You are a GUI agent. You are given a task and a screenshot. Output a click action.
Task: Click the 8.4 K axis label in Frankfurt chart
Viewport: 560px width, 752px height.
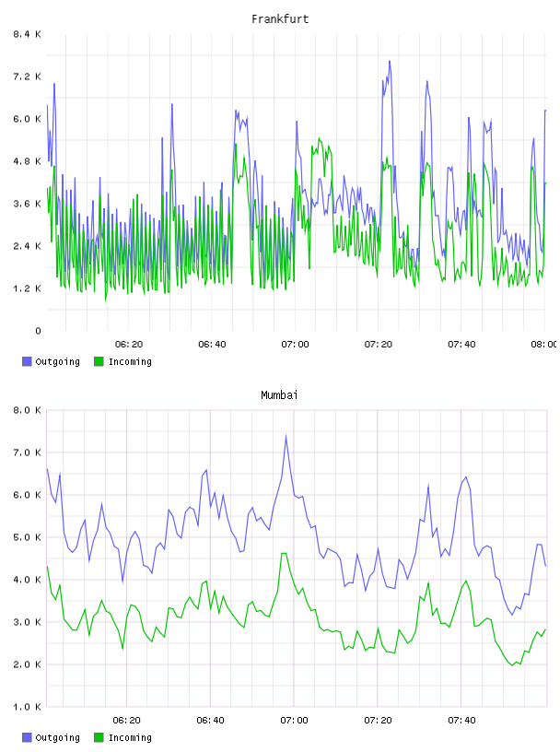coord(27,34)
